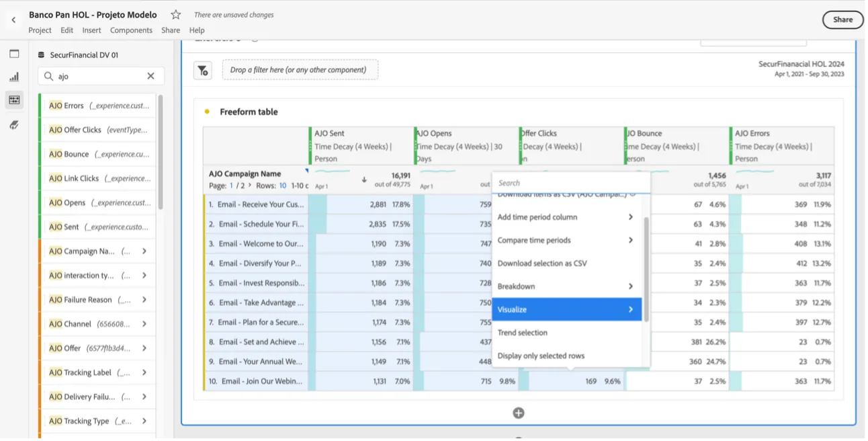Choose Breakdown in the context menu
Screen dimensions: 868x441
[567, 286]
